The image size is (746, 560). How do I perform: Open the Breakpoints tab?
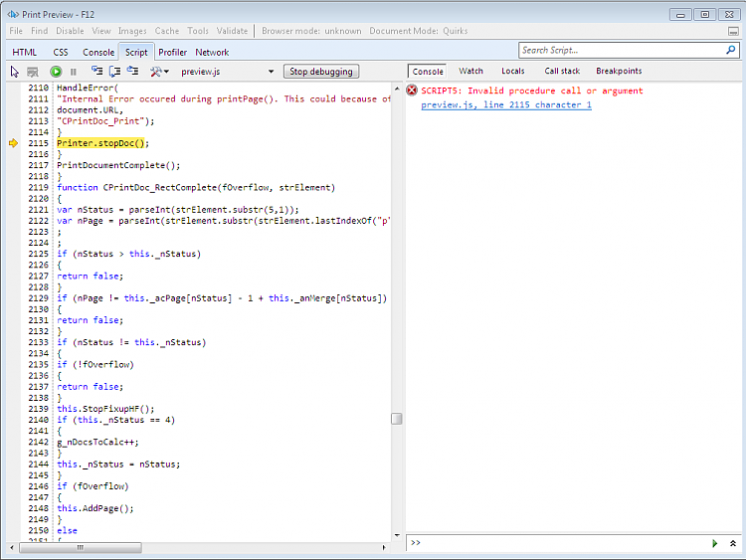[619, 71]
